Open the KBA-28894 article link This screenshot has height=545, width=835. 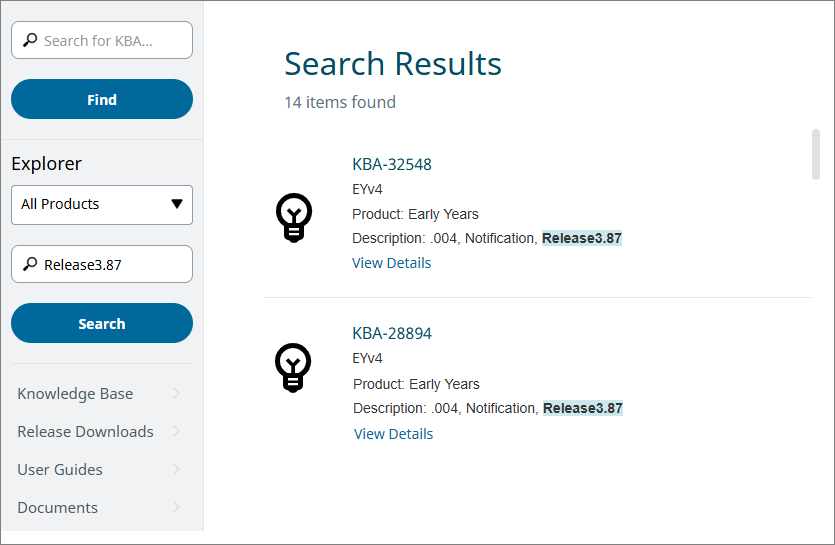392,333
